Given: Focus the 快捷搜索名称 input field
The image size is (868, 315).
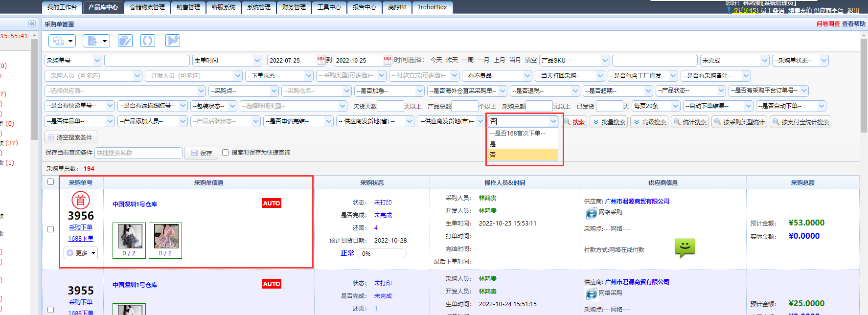Looking at the screenshot, I should pos(138,153).
